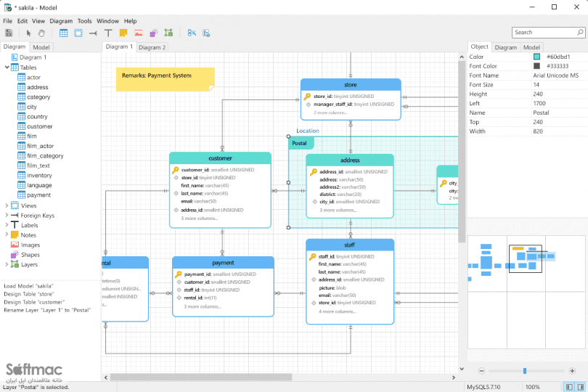Select the image tool in toolbar
Image resolution: width=588 pixels, height=392 pixels.
pyautogui.click(x=139, y=33)
